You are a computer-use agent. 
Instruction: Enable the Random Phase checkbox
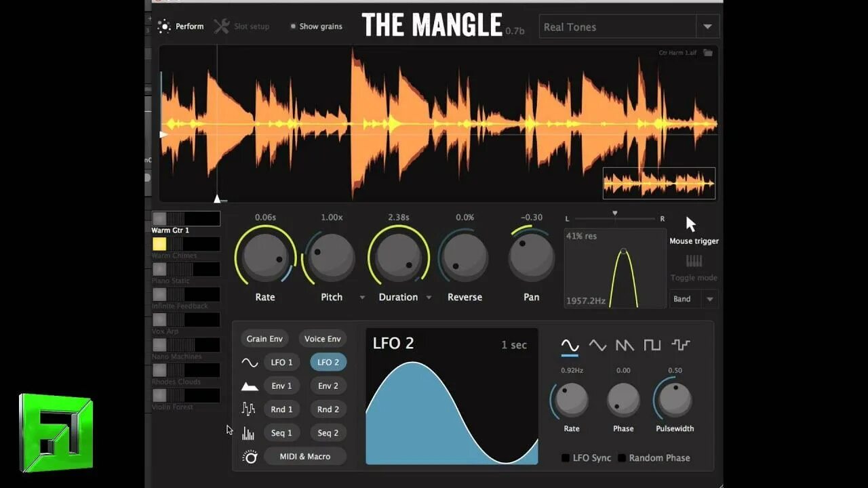[x=622, y=458]
